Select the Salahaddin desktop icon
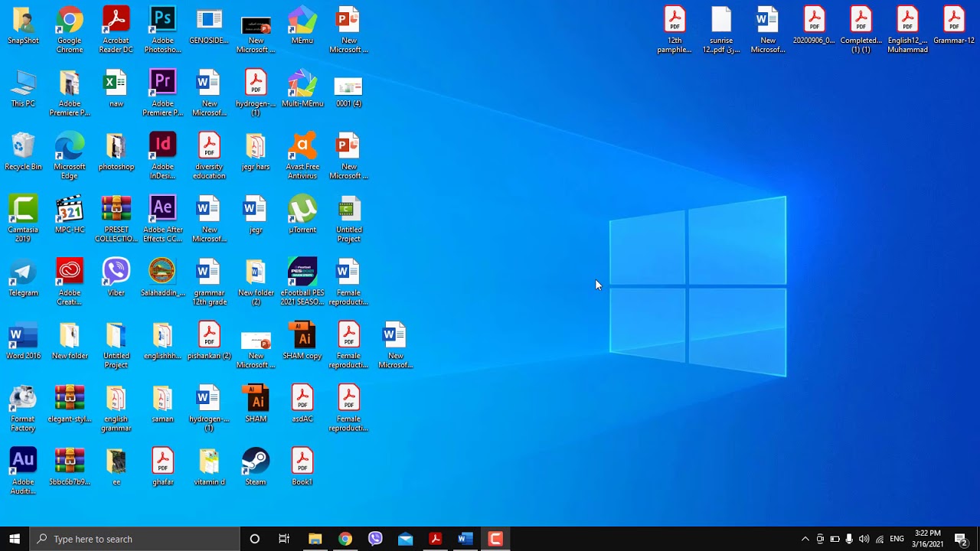980x551 pixels. [x=162, y=278]
